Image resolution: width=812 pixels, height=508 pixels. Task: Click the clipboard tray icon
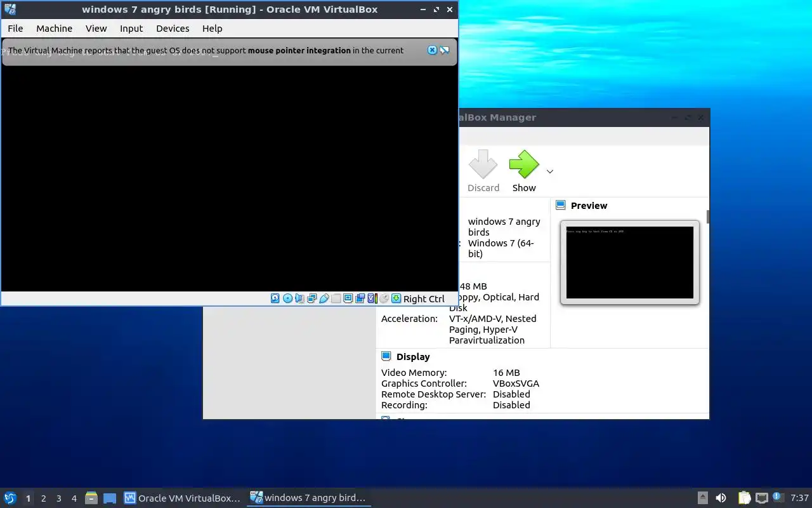coord(744,498)
